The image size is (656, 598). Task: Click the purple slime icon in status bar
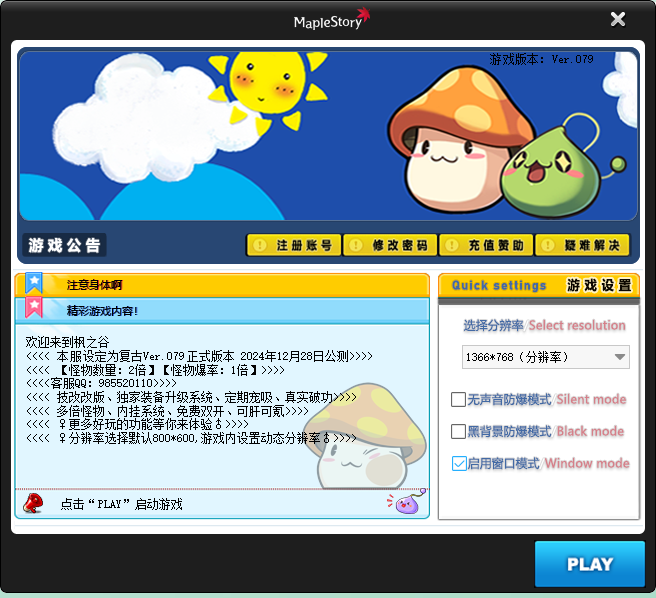point(407,502)
